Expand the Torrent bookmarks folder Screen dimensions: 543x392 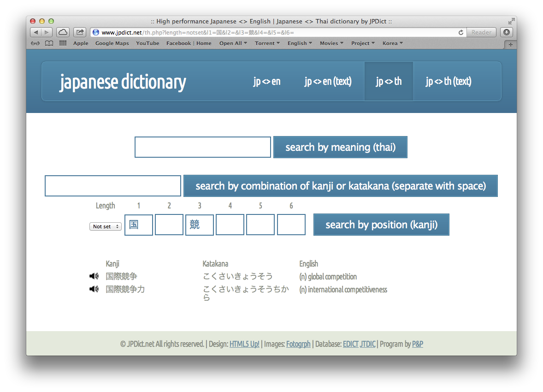[x=267, y=43]
